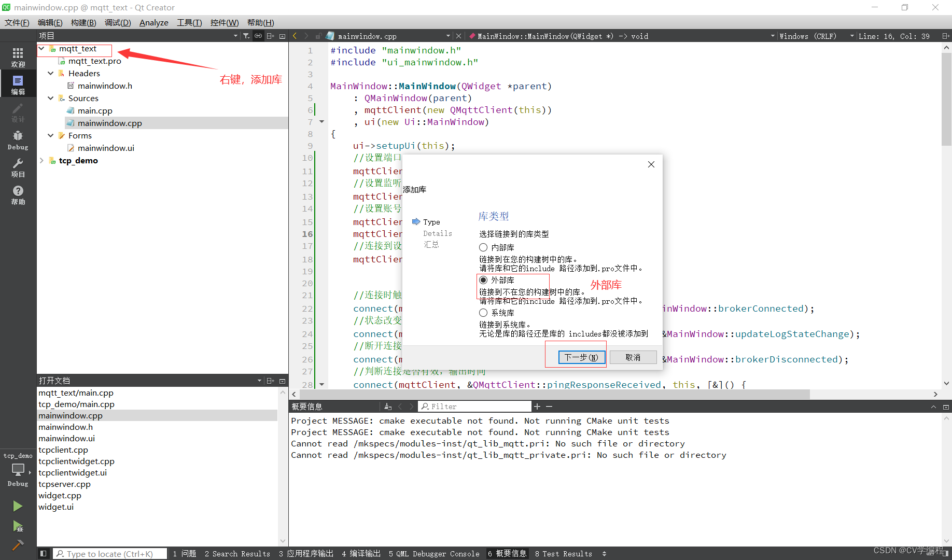
Task: Close the open documents panel
Action: pyautogui.click(x=283, y=381)
